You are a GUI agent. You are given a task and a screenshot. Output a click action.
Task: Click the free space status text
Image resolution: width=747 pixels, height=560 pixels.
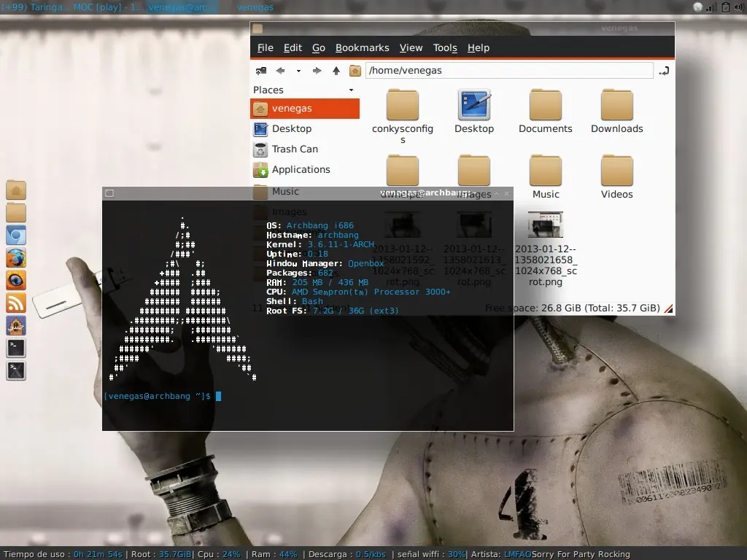pyautogui.click(x=572, y=308)
